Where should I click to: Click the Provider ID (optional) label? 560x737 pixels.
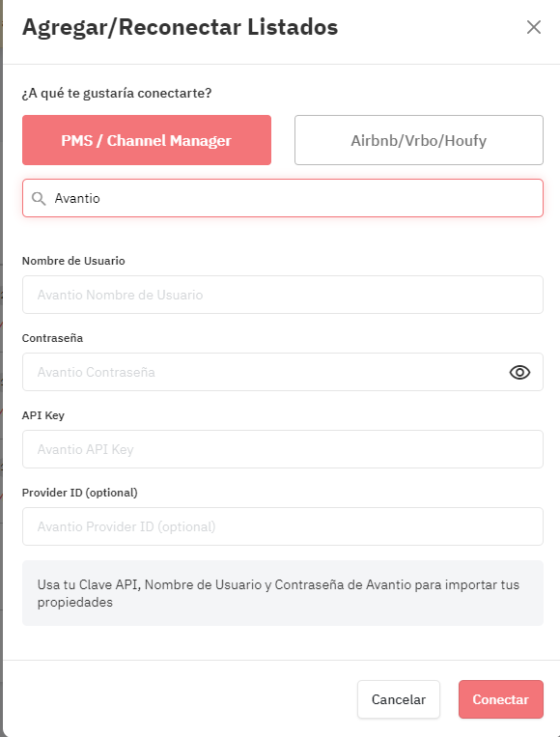point(80,493)
